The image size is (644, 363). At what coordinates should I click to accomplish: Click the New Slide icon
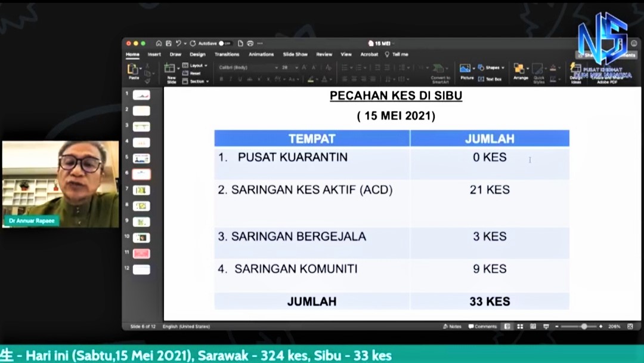click(171, 69)
